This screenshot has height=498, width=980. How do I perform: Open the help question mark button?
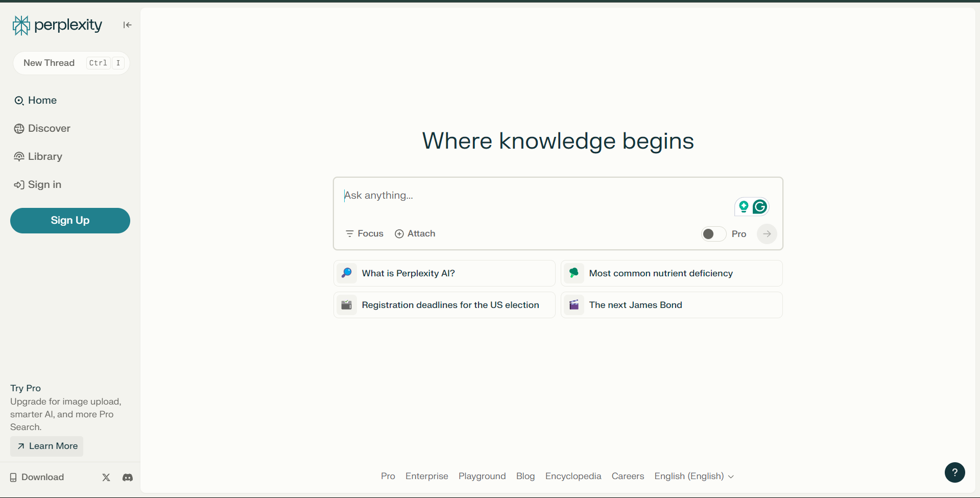(x=955, y=472)
